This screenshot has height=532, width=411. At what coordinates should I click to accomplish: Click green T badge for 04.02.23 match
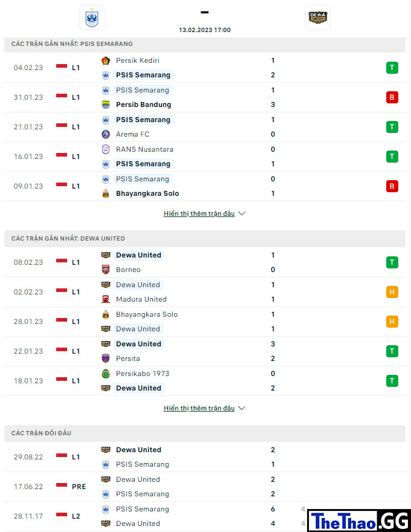(392, 68)
